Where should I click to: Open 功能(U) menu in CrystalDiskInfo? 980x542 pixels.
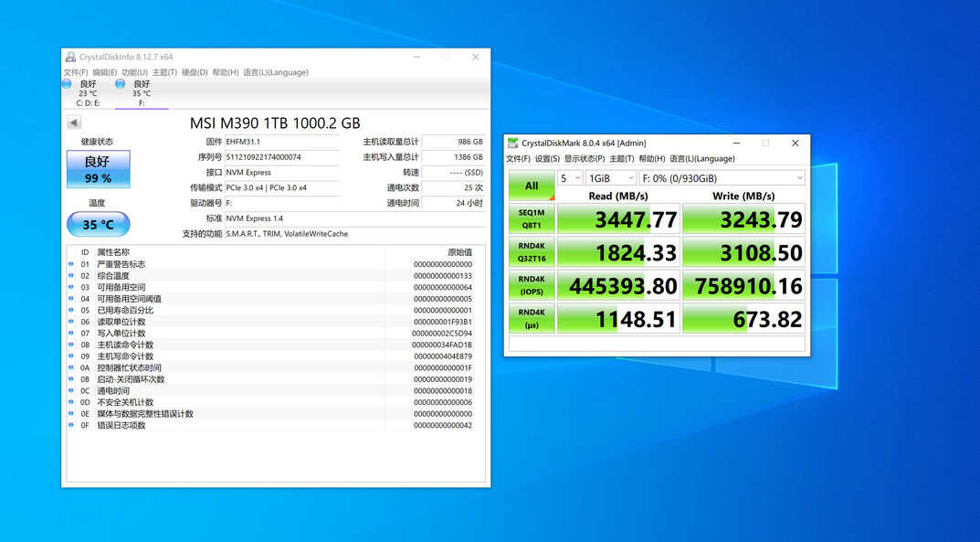click(x=134, y=72)
